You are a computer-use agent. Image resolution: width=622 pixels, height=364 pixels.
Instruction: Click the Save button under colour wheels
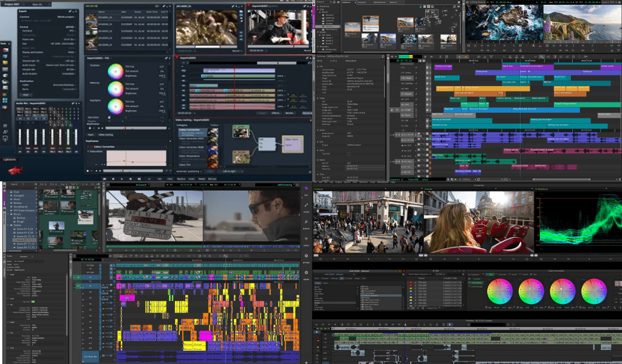click(91, 135)
